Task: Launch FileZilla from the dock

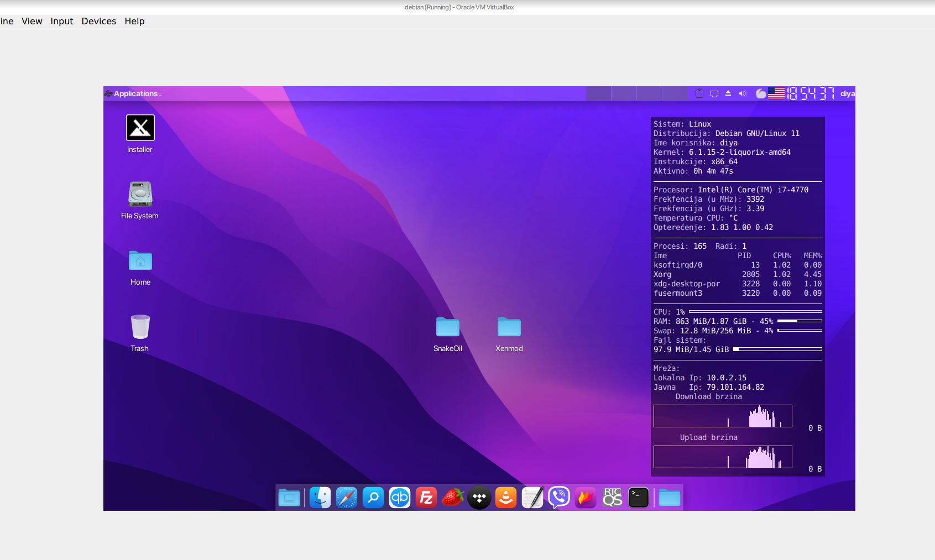Action: (426, 498)
